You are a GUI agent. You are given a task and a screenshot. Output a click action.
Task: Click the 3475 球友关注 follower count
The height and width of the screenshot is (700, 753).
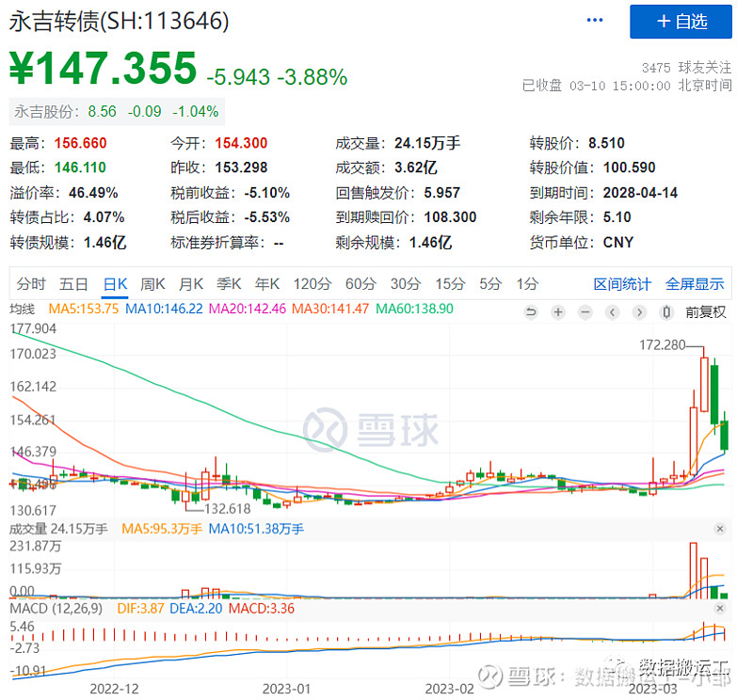(x=686, y=68)
